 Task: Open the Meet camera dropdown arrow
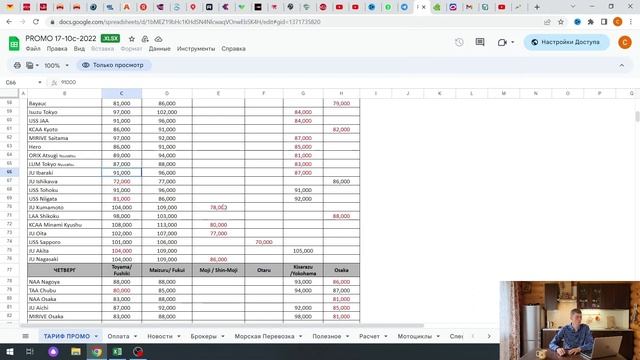pos(513,42)
